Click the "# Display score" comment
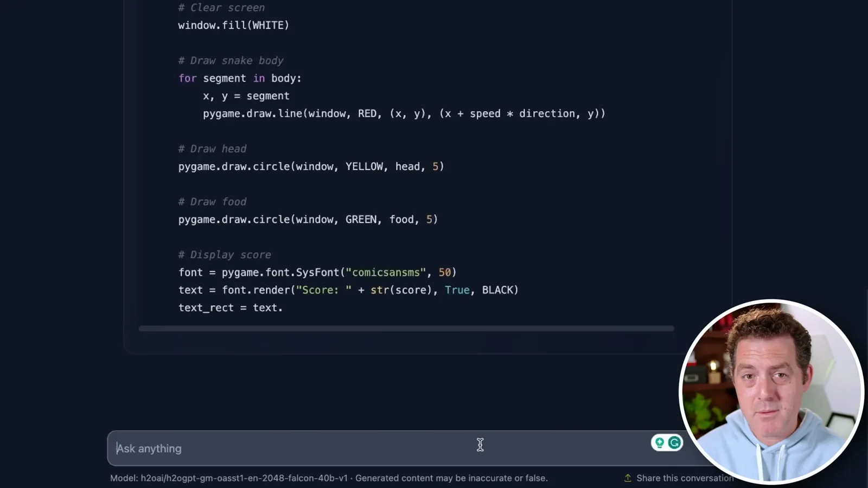 click(x=225, y=255)
